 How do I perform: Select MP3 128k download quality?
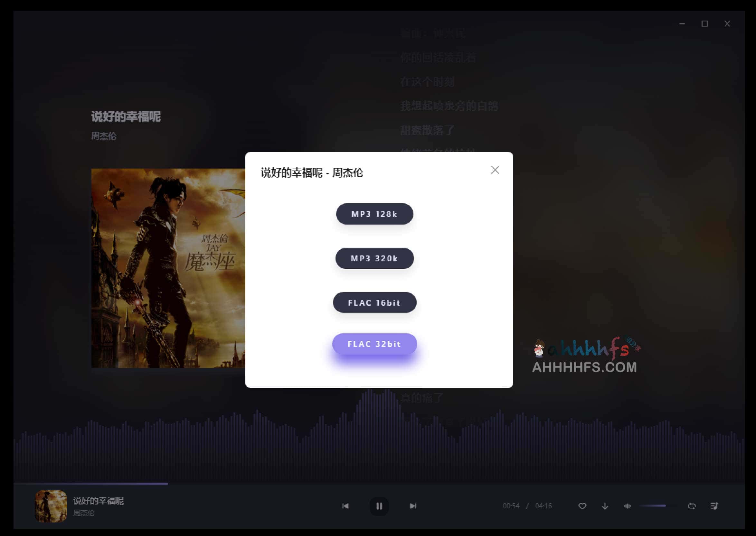point(374,214)
